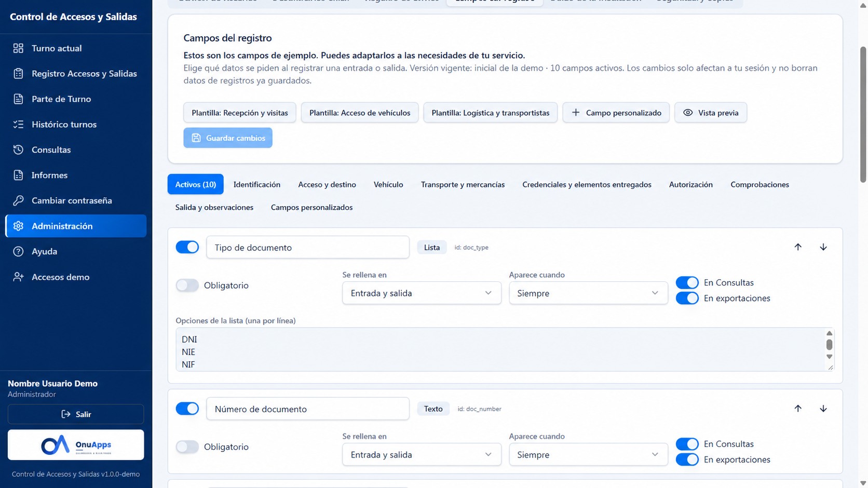868x488 pixels.
Task: Click the Consultas history clock icon
Action: (x=18, y=150)
